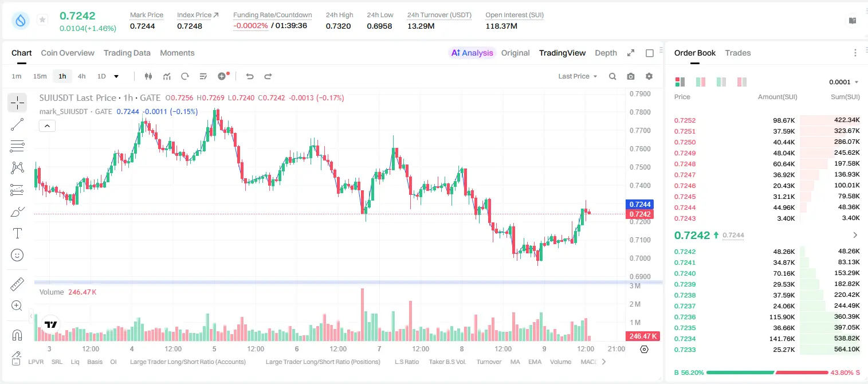The image size is (868, 384).
Task: Click the buy/sell ratio bar
Action: click(767, 372)
